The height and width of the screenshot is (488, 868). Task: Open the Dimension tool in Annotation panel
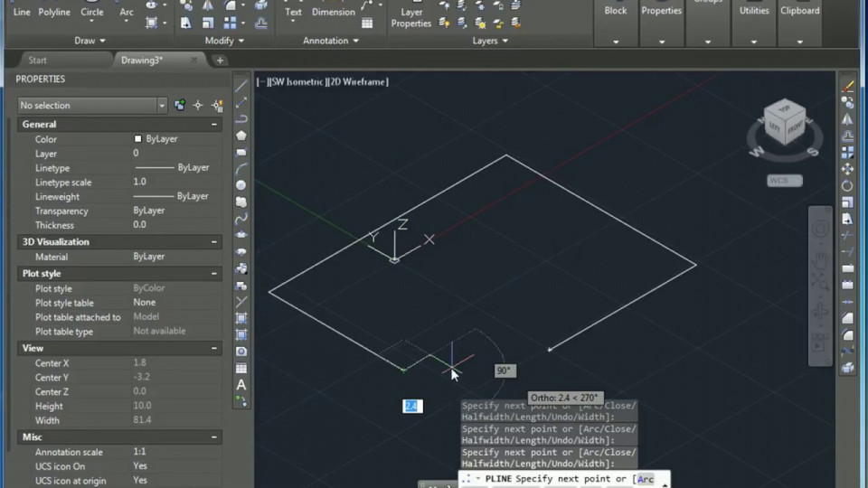(x=333, y=12)
